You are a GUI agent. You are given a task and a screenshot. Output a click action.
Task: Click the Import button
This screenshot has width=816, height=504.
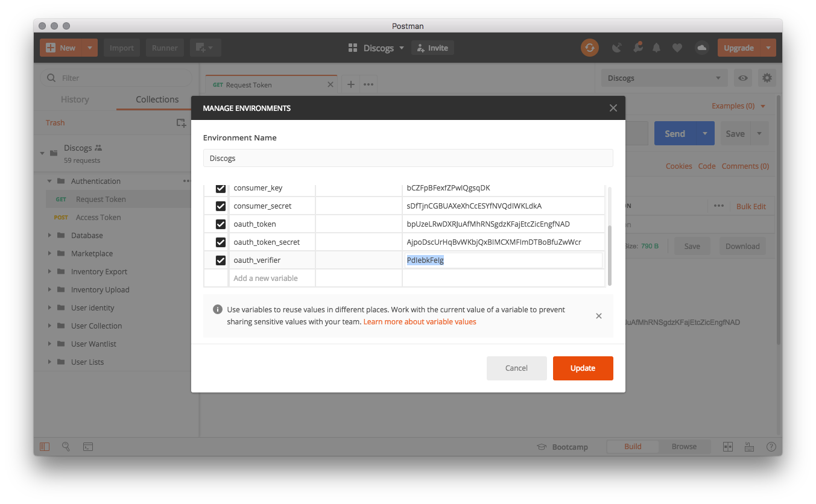[x=122, y=48]
